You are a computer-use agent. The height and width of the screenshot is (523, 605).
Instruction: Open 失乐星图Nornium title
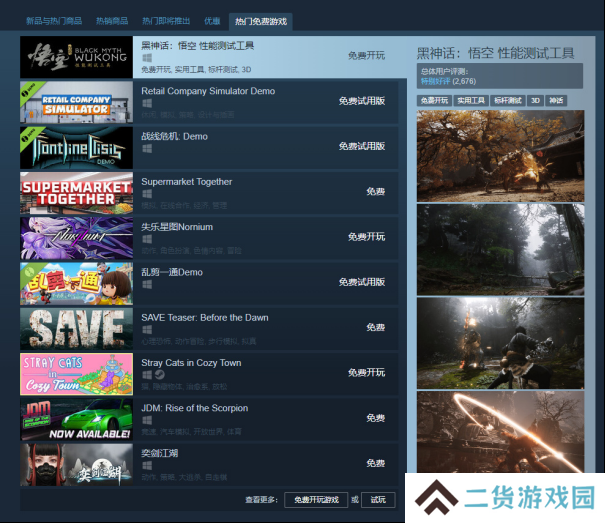pos(177,227)
